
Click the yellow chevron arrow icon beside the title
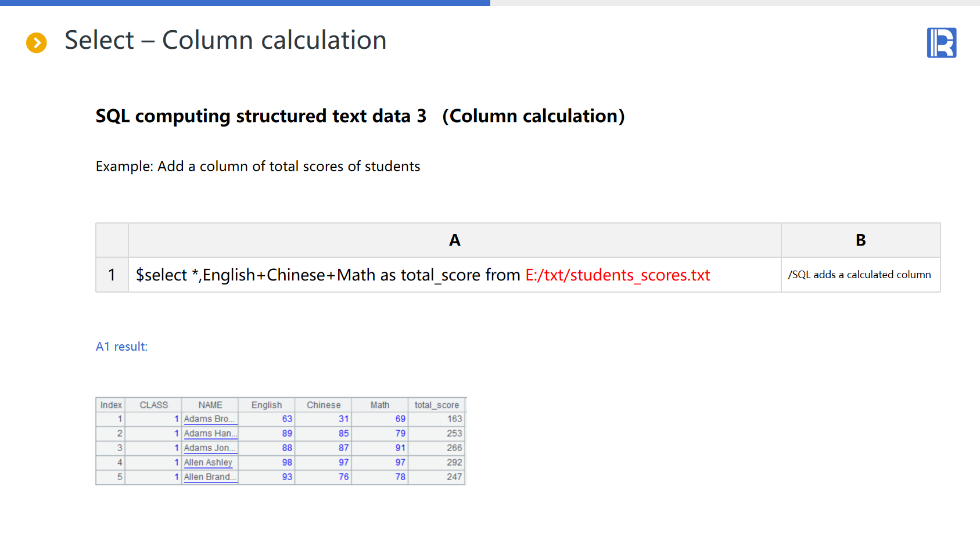pos(37,42)
